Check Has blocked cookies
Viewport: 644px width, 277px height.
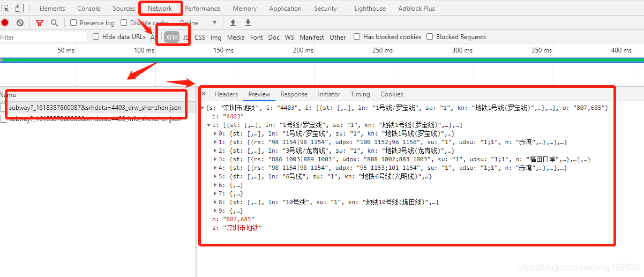click(x=357, y=37)
